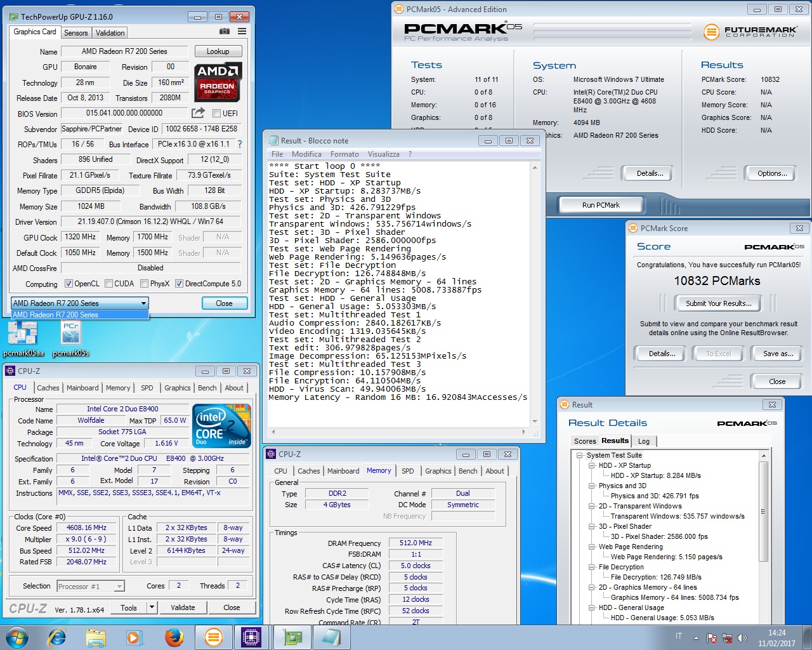Screen dimensions: 812x650
Task: Collapse the Web Page Rendering tree node
Action: (x=592, y=547)
